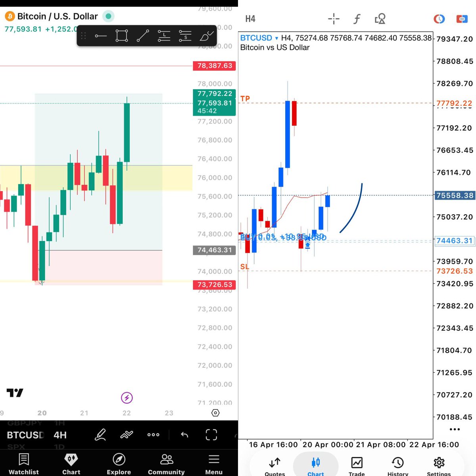Viewport: 476px width, 476px height.
Task: Select the horizontal line drawing tool
Action: [101, 36]
